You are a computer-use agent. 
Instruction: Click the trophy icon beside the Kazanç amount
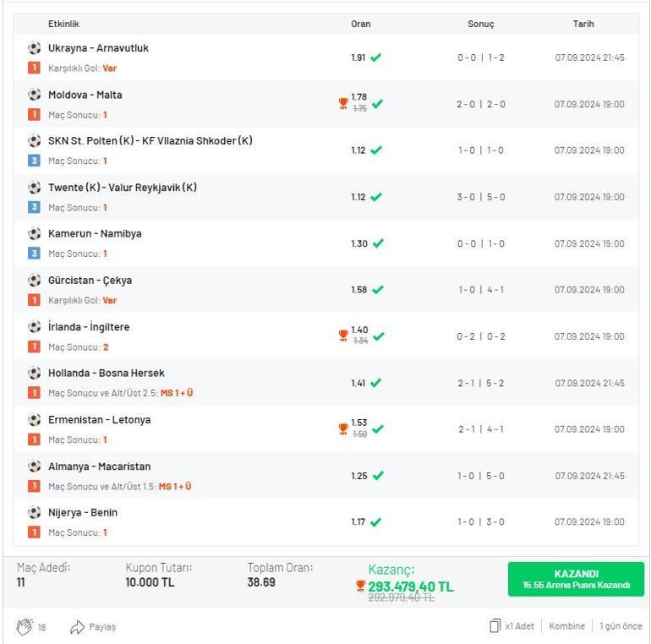pos(360,586)
